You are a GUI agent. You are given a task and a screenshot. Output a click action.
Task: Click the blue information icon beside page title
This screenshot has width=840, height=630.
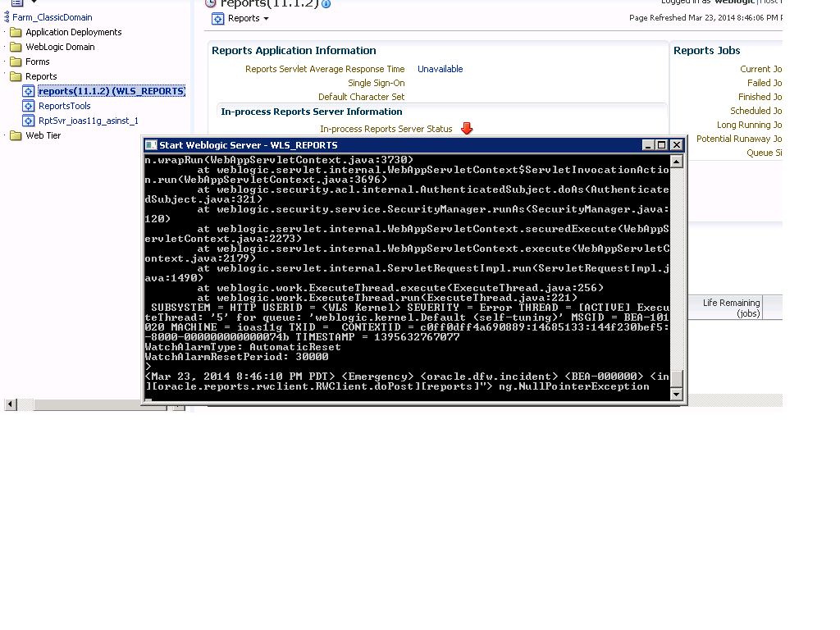tap(326, 4)
